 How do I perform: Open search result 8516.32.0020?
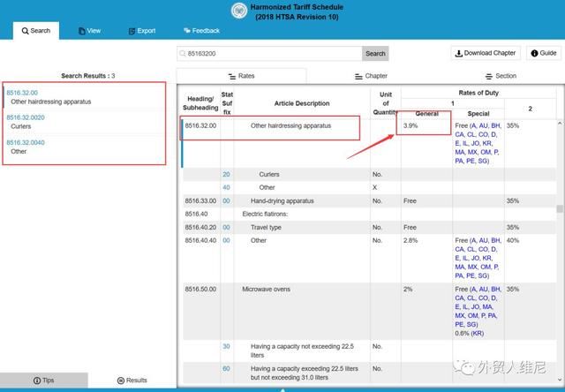[26, 117]
